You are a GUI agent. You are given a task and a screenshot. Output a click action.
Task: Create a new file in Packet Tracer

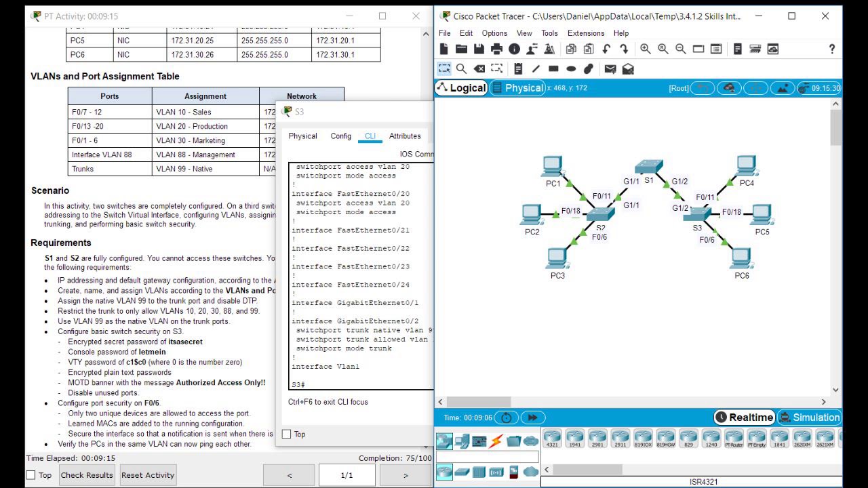[x=443, y=49]
